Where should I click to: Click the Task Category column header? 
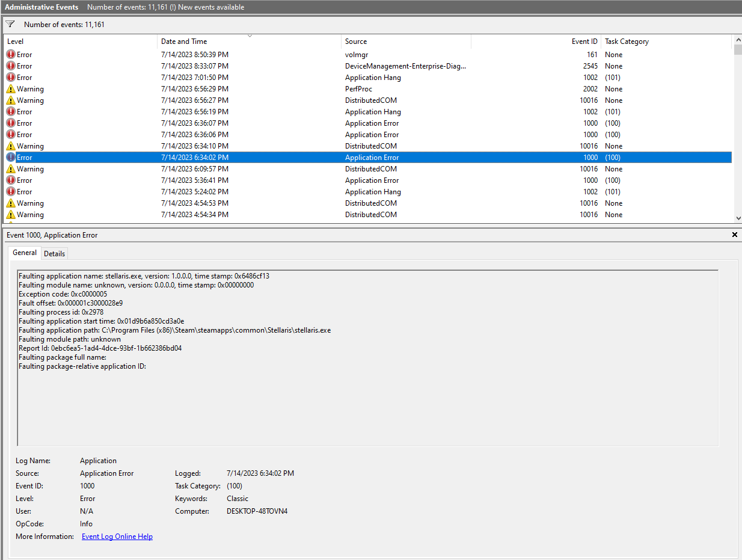627,41
